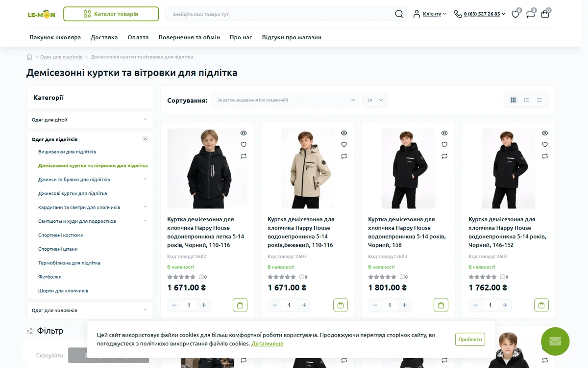This screenshot has width=588, height=368.
Task: Open Вишиванки для підлітків category
Action: (x=67, y=152)
